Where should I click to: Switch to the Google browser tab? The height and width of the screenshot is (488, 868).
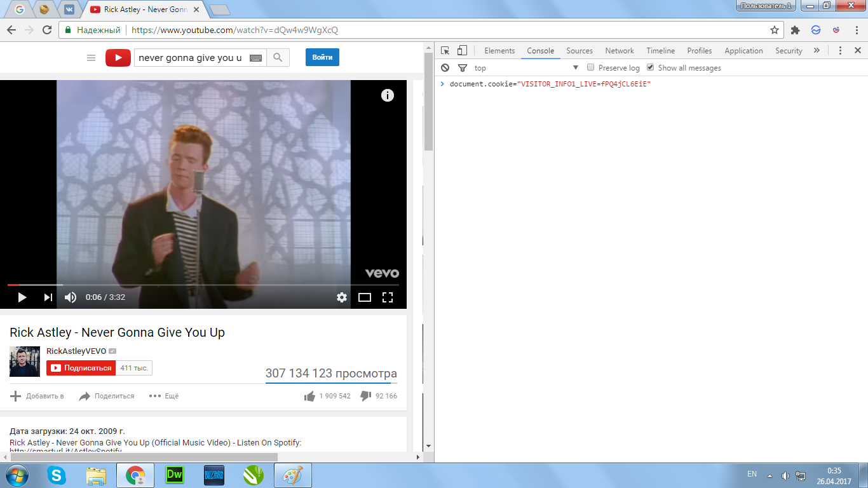pos(20,10)
